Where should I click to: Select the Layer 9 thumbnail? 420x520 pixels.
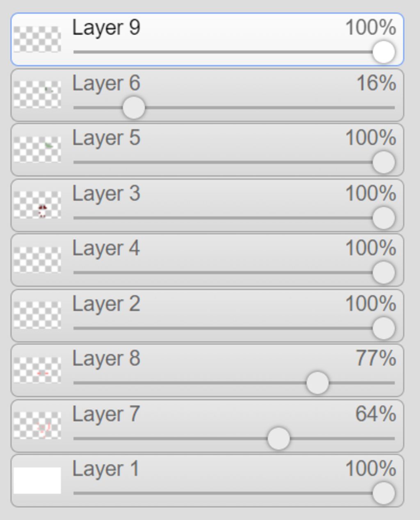[37, 39]
